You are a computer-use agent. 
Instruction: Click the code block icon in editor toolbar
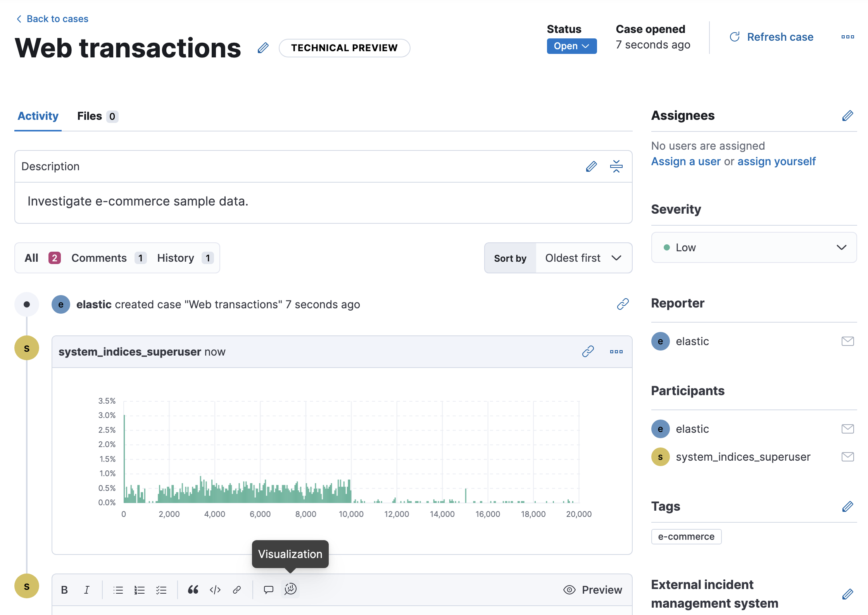coord(214,590)
